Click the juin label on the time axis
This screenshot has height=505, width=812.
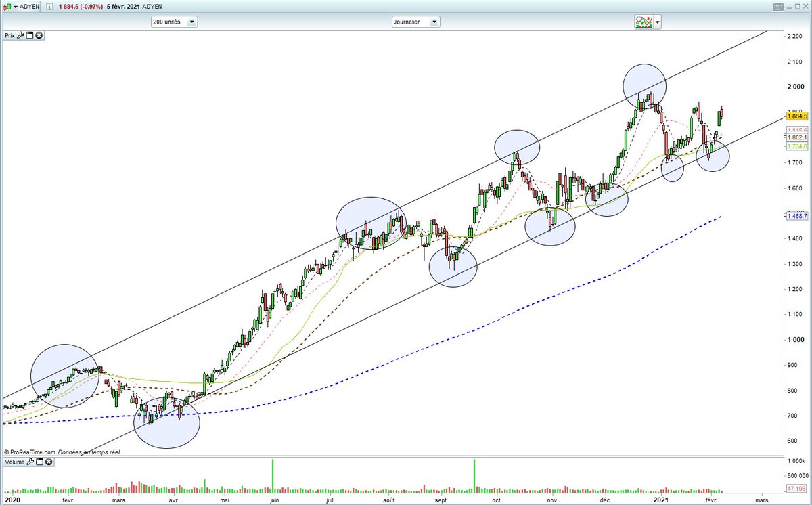point(274,500)
